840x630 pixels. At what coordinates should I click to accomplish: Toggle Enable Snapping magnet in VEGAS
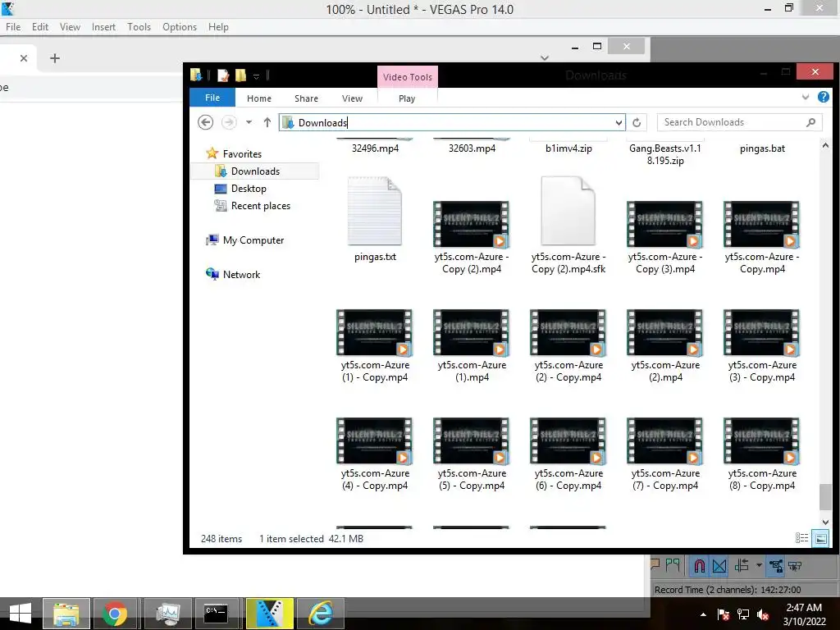[699, 566]
